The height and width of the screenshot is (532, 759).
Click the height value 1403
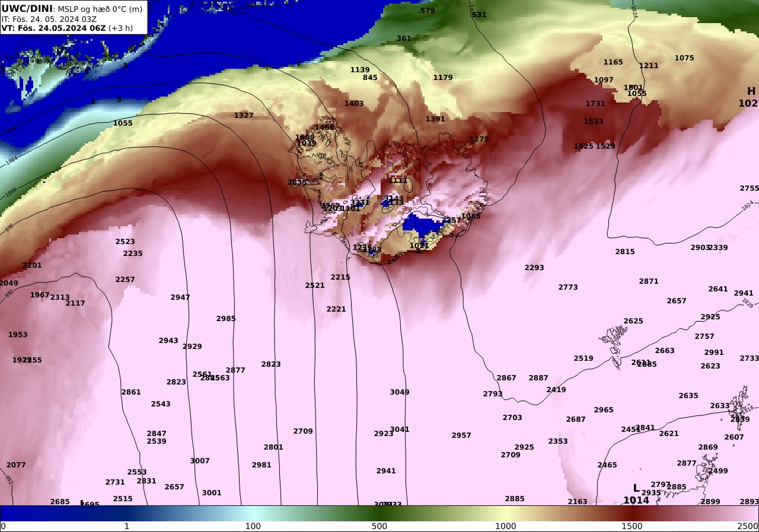coord(354,104)
